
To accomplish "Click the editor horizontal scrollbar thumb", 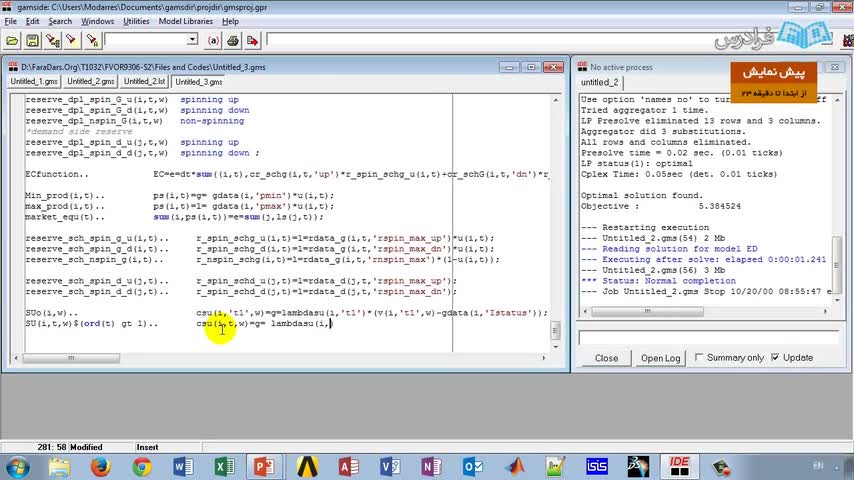I will coord(71,358).
